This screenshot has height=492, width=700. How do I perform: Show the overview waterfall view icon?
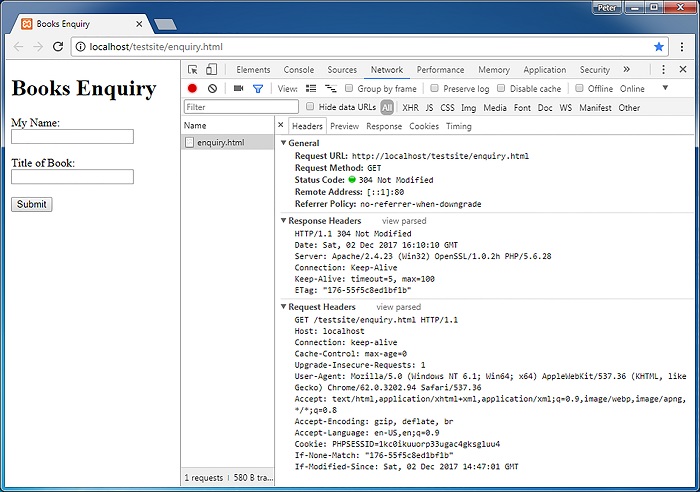[330, 89]
